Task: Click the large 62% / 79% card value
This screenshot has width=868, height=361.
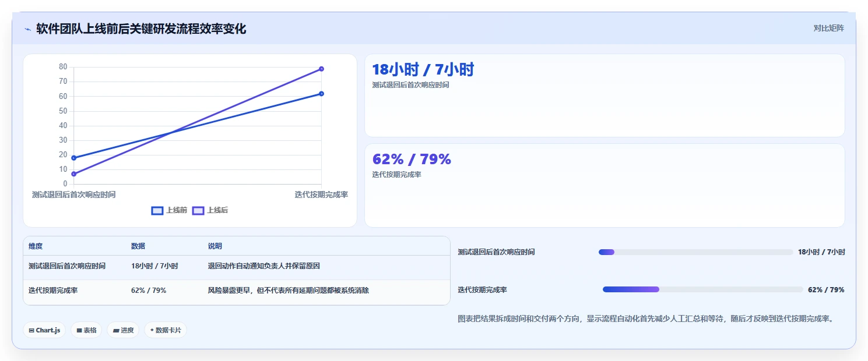Action: tap(412, 160)
